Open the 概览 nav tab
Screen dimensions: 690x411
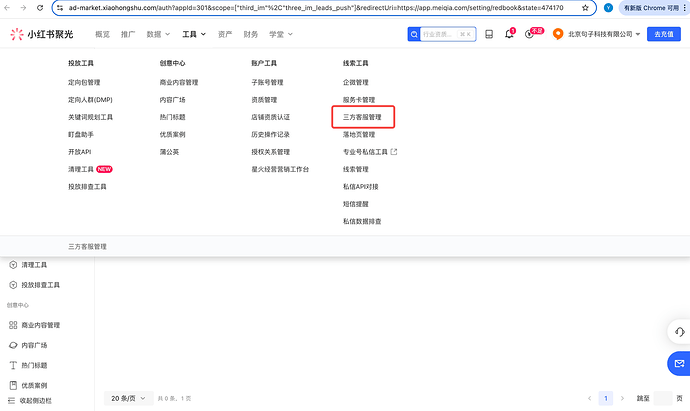pyautogui.click(x=103, y=34)
